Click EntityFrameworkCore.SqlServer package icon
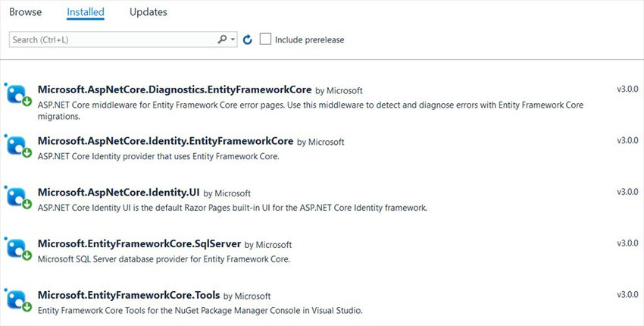Viewport: 644px width, 326px height. pos(17,249)
